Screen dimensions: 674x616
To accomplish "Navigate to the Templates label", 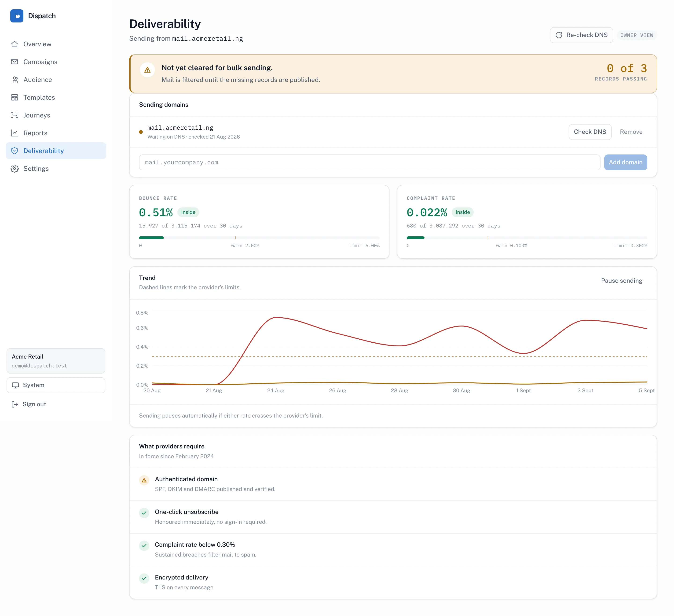I will 39,97.
